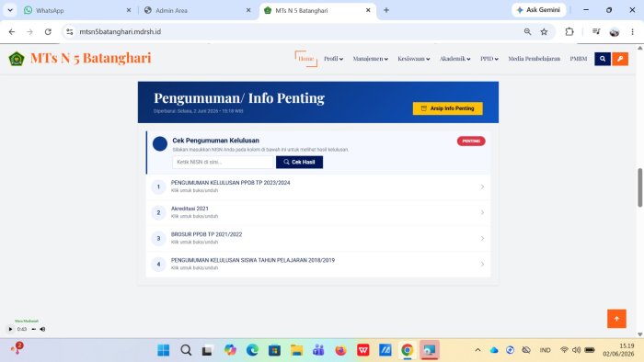The image size is (644, 362).
Task: Click the audio player time 0:43
Action: tap(22, 329)
